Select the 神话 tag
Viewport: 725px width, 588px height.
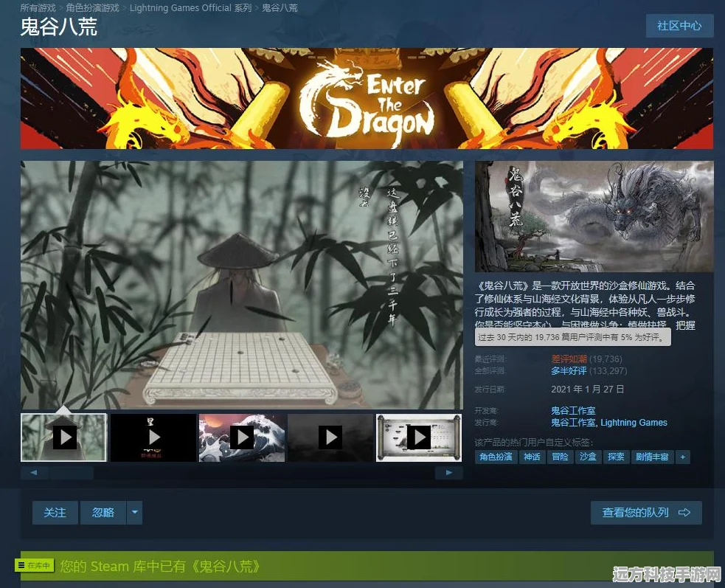(532, 457)
